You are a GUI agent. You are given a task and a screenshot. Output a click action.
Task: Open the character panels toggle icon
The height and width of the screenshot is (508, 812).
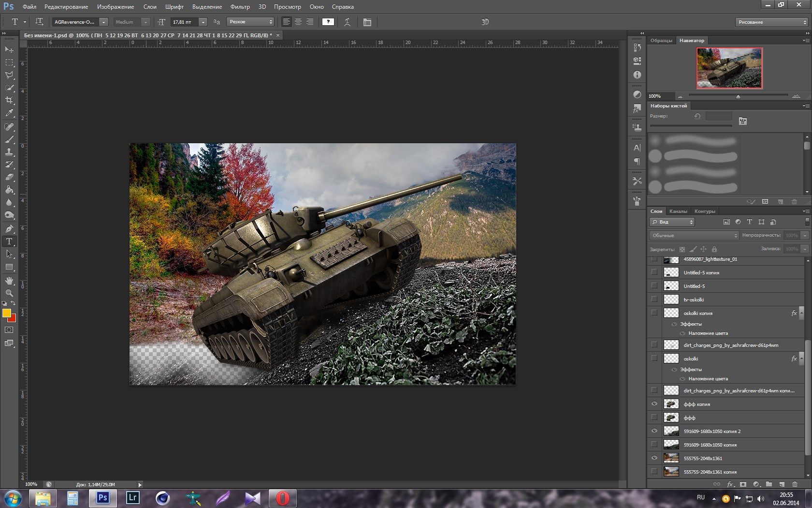(x=367, y=22)
